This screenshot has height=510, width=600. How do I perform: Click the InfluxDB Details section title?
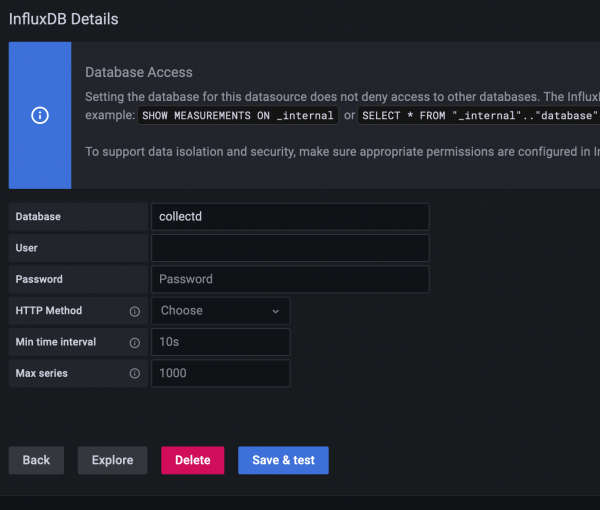point(63,19)
